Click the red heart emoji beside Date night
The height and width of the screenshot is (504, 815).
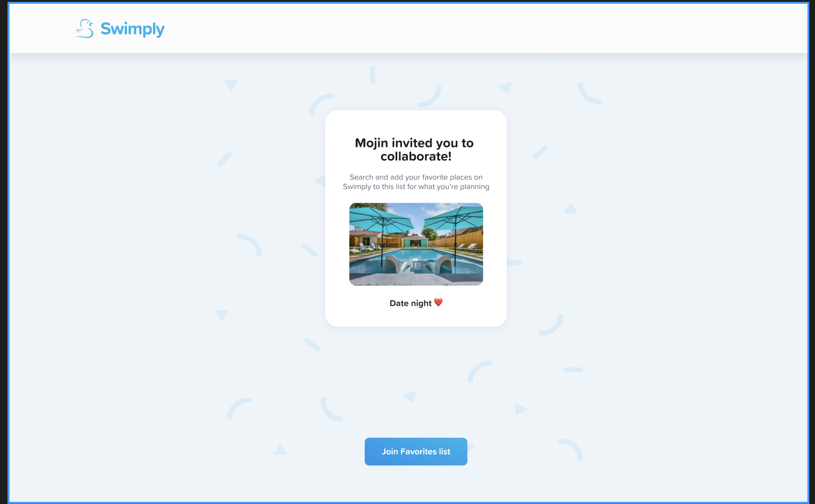coord(438,303)
